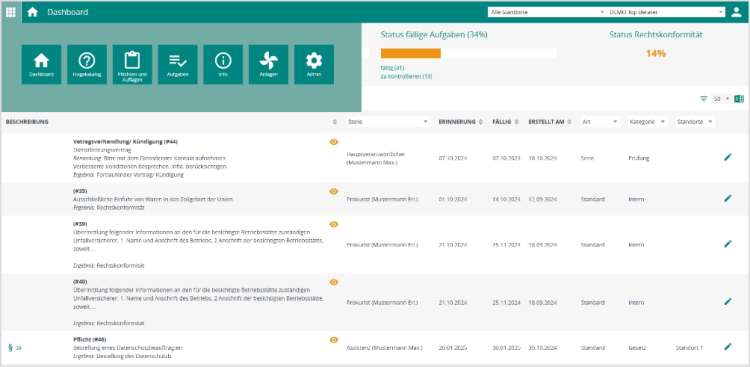Toggle eye icon for Pflicht #46
The image size is (750, 367).
[334, 340]
